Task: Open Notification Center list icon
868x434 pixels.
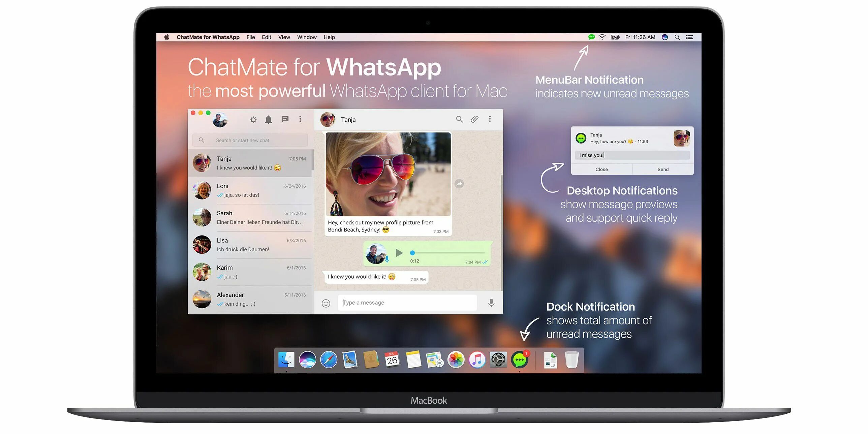Action: (689, 37)
